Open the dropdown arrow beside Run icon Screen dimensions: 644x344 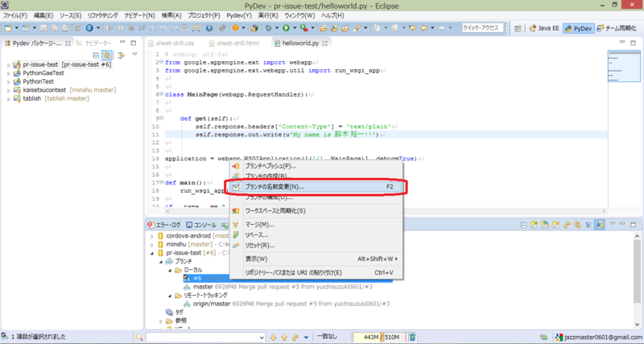[295, 28]
